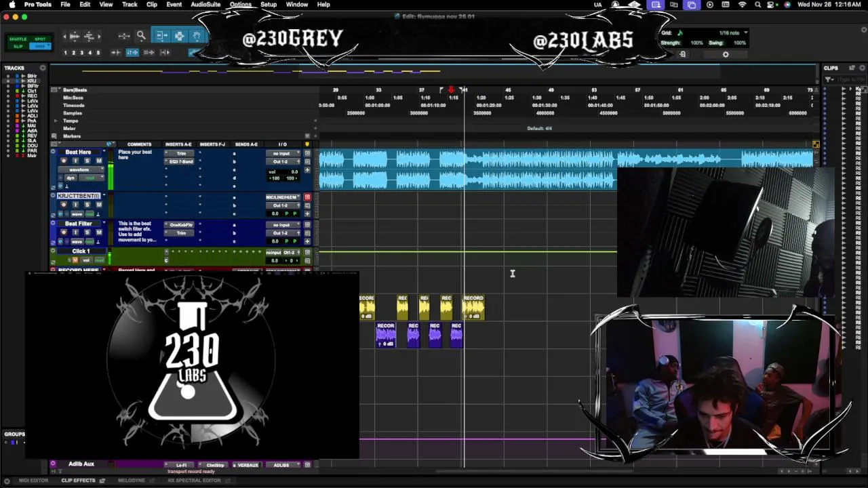
Task: Click the Tab to Transients button
Action: click(x=116, y=52)
